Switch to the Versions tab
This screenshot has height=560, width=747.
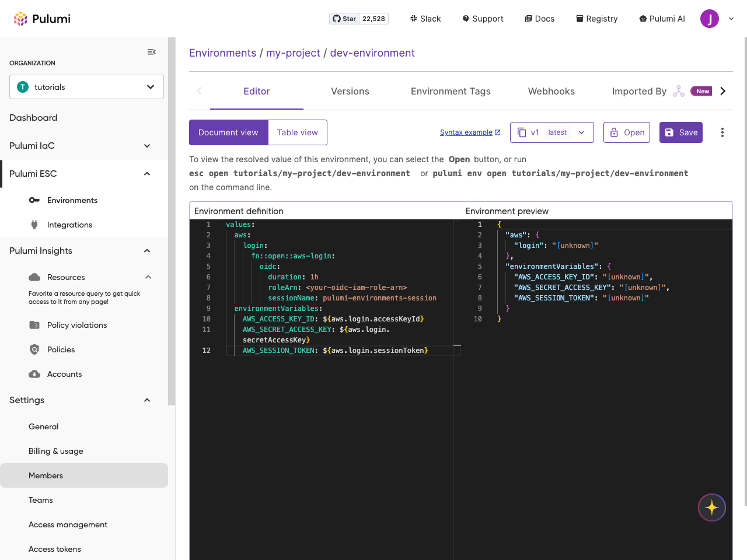(x=350, y=91)
